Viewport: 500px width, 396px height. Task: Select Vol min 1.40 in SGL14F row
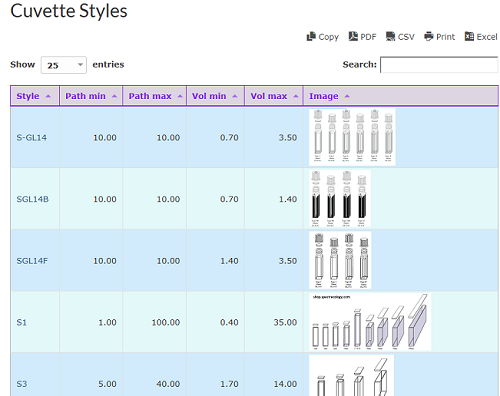[229, 261]
